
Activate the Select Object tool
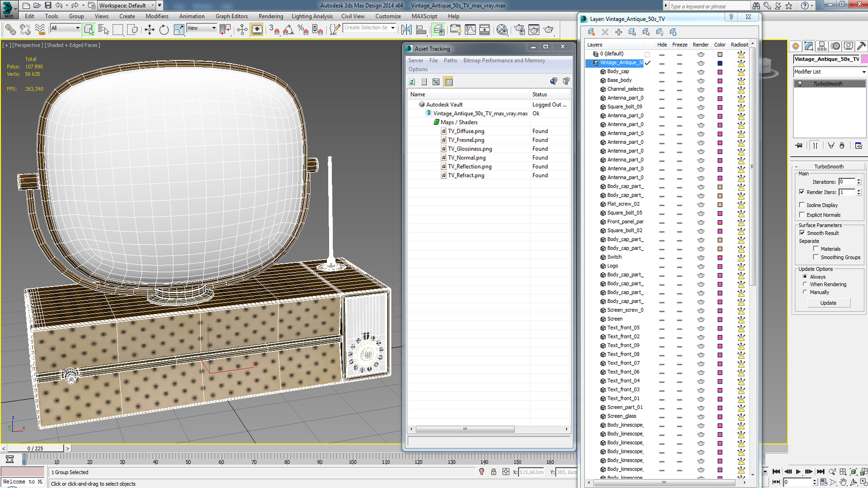coord(89,30)
